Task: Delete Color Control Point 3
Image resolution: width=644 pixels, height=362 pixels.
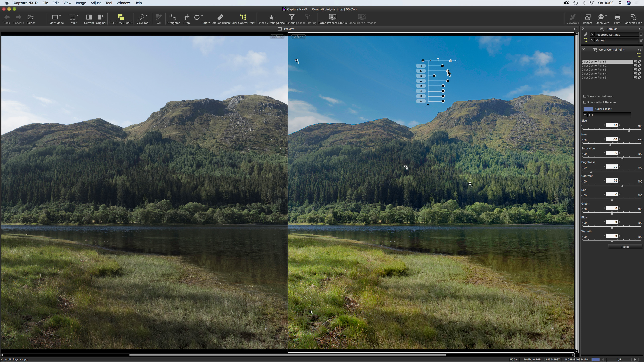Action: coord(640,70)
